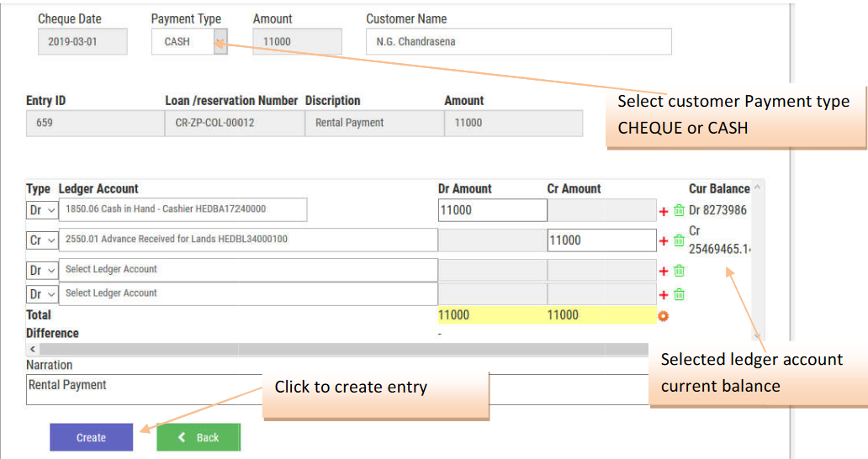Click ledger account 1850.06 Cash in Hand field
868x459 pixels.
click(x=183, y=209)
